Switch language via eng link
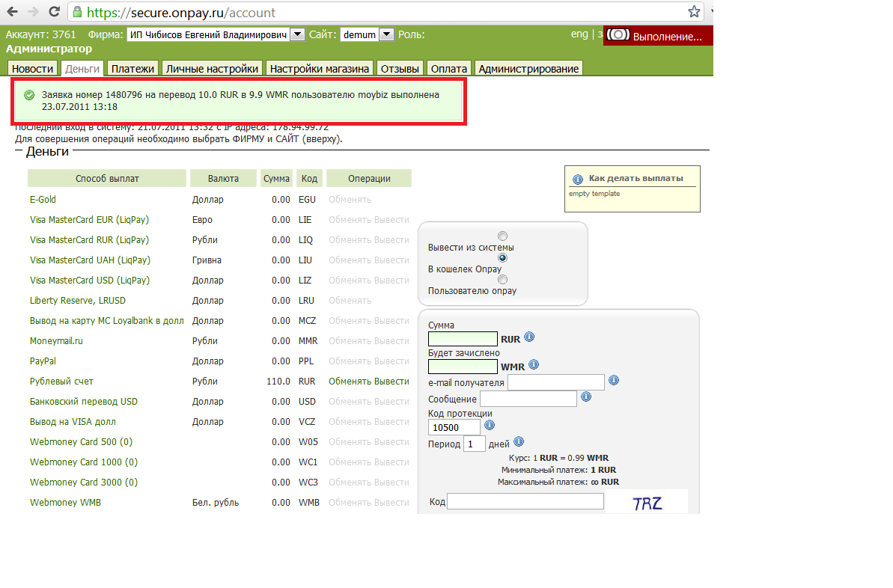Image resolution: width=893 pixels, height=588 pixels. point(579,34)
